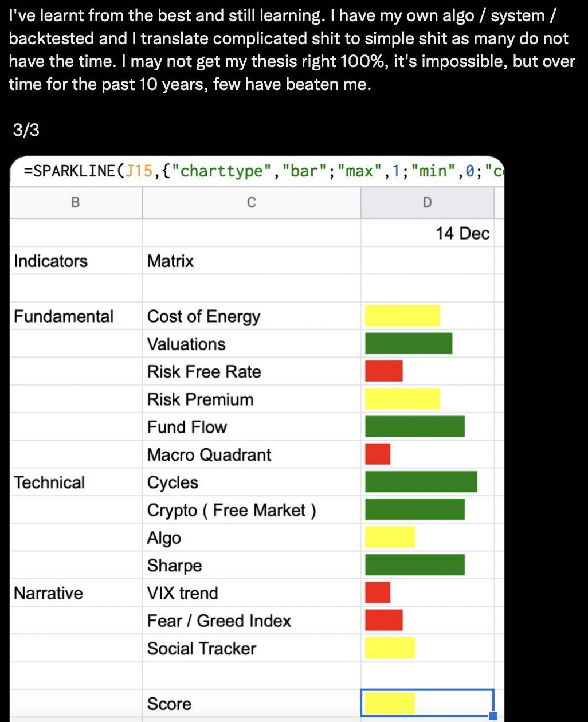
Task: Select column C header
Action: 252,202
